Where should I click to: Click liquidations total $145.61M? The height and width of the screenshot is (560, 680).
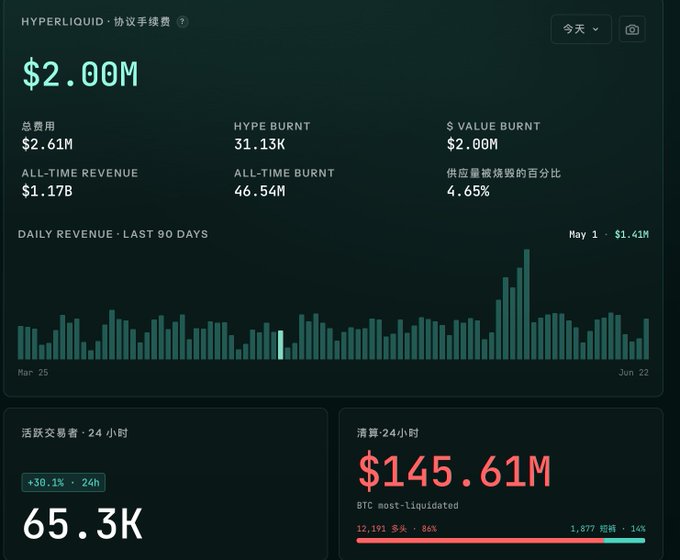click(x=454, y=471)
